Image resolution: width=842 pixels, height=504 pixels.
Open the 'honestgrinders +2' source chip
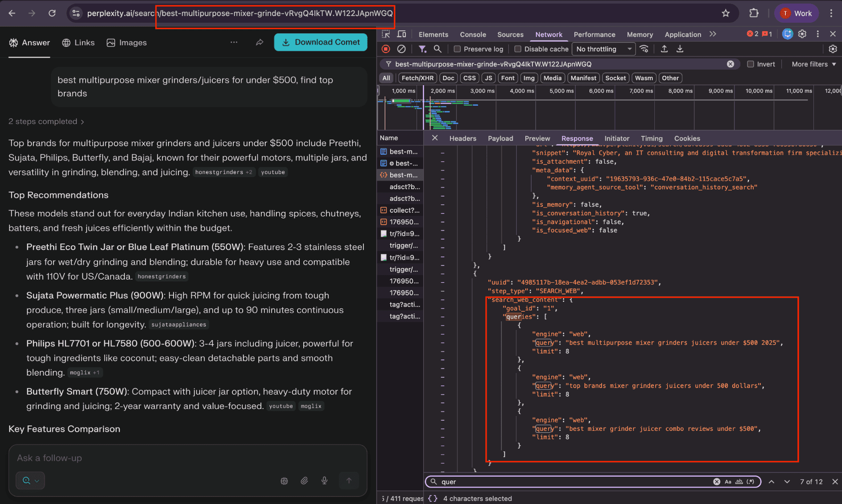[x=224, y=172]
